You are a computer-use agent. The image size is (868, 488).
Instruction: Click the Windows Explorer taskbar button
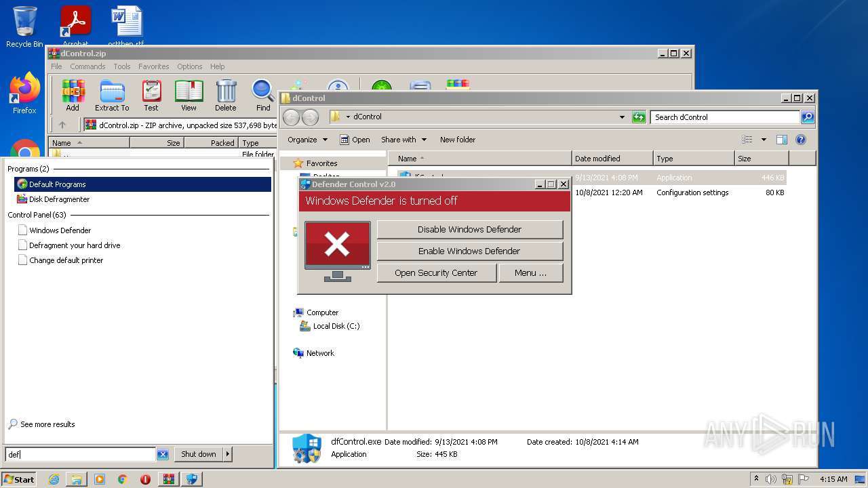point(77,479)
